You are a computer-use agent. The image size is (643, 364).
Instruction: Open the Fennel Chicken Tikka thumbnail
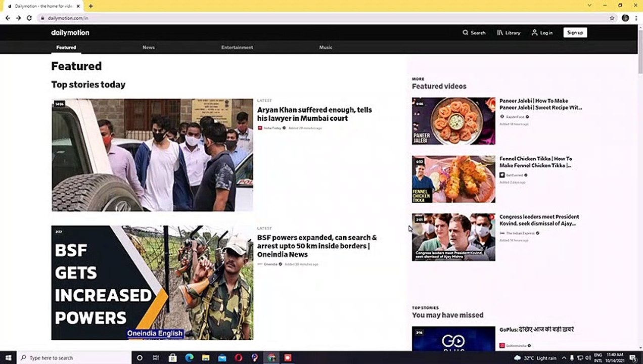tap(453, 179)
